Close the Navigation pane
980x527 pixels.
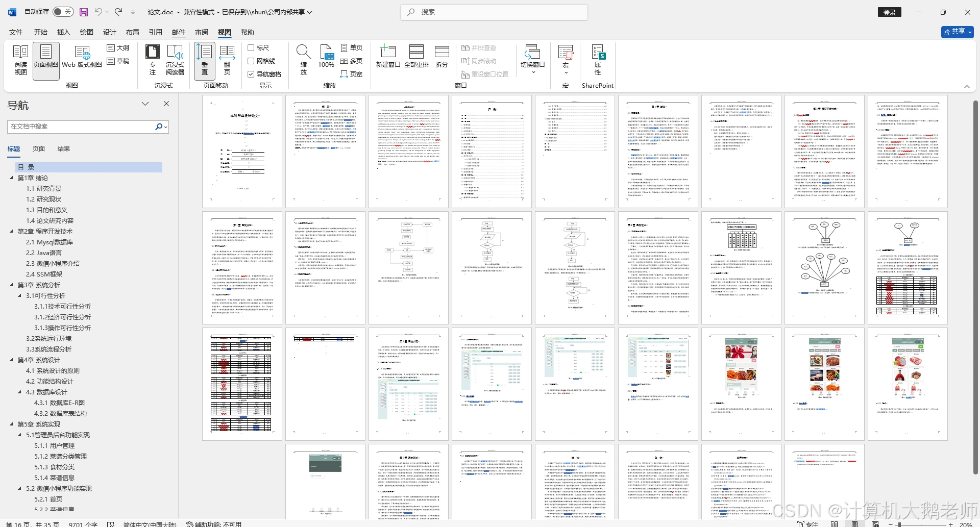(x=166, y=104)
